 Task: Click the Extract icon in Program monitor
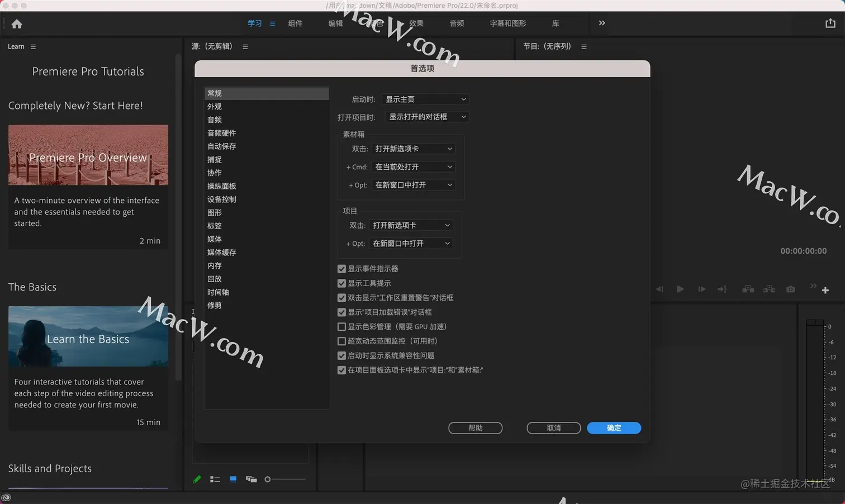770,289
